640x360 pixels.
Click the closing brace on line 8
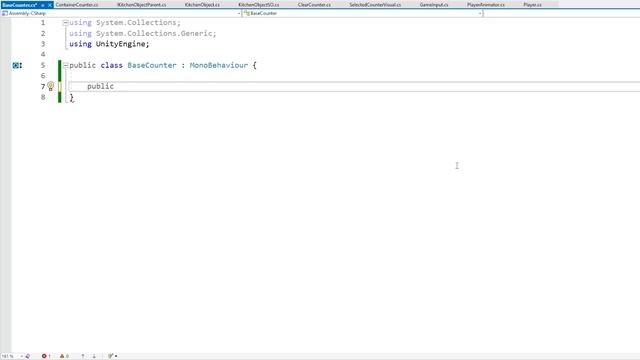[x=71, y=97]
